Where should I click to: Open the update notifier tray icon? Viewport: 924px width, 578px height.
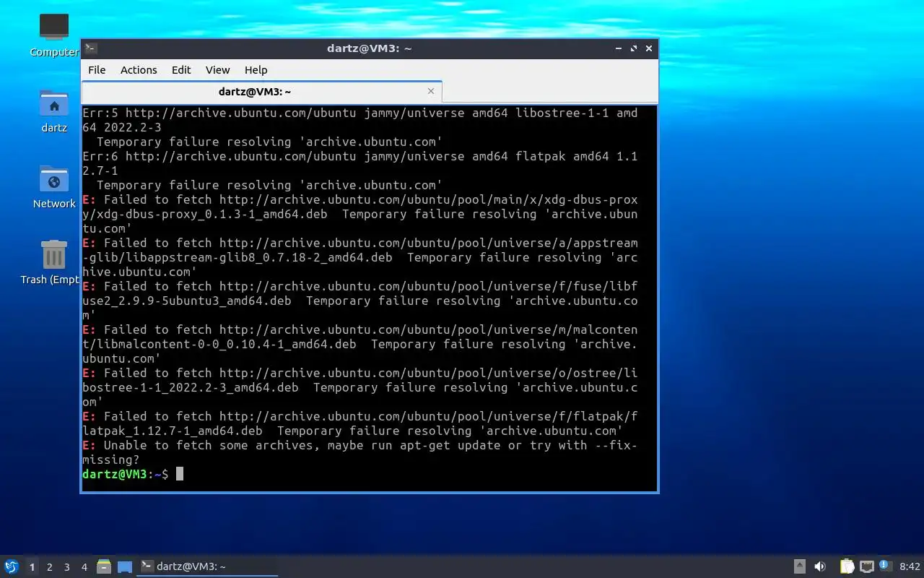pyautogui.click(x=885, y=566)
